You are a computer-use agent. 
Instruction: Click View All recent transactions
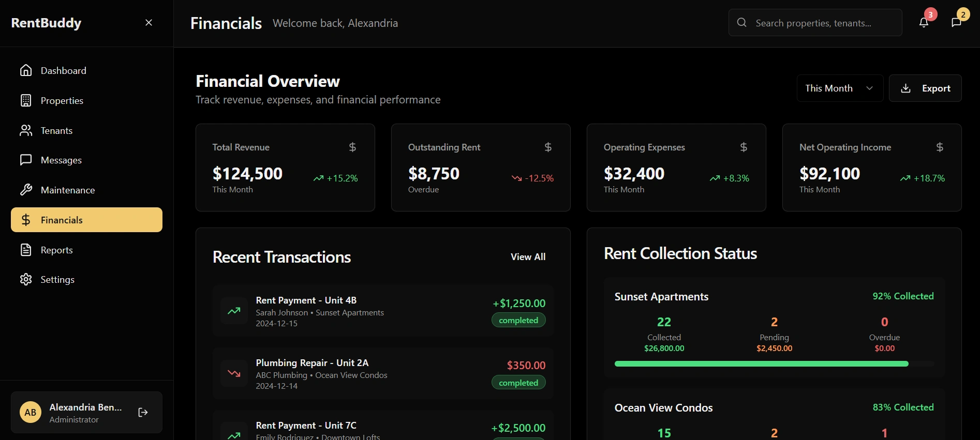(528, 257)
